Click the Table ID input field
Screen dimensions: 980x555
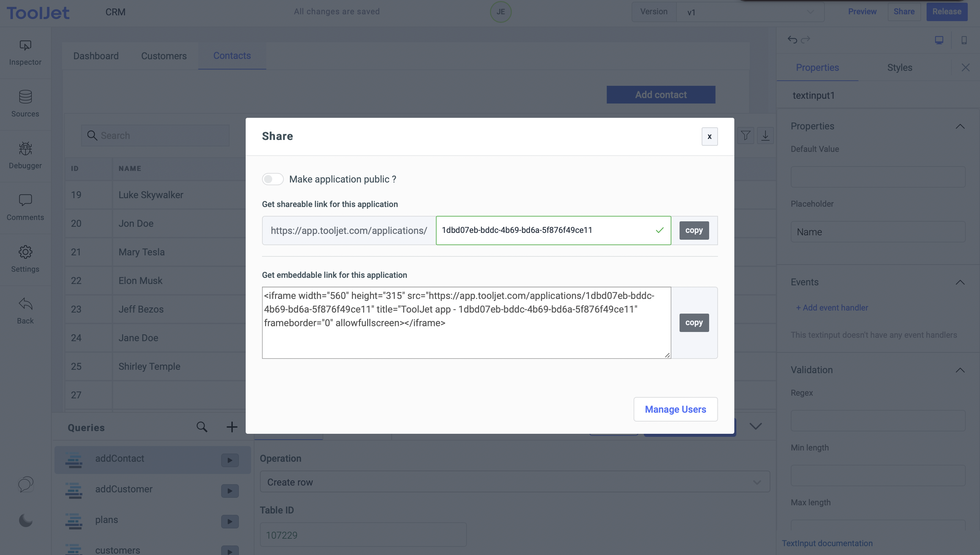tap(362, 535)
